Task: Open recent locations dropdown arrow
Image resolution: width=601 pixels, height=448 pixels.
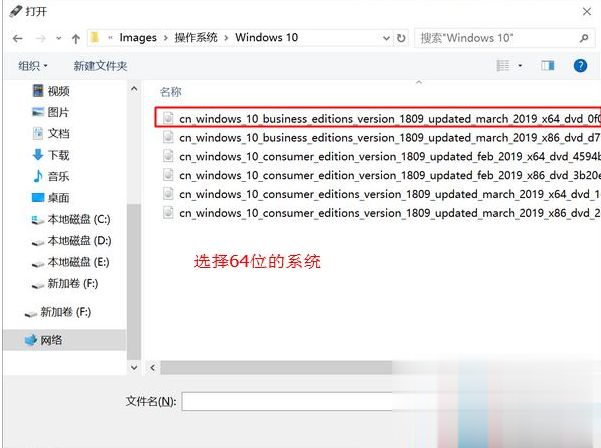Action: click(59, 38)
